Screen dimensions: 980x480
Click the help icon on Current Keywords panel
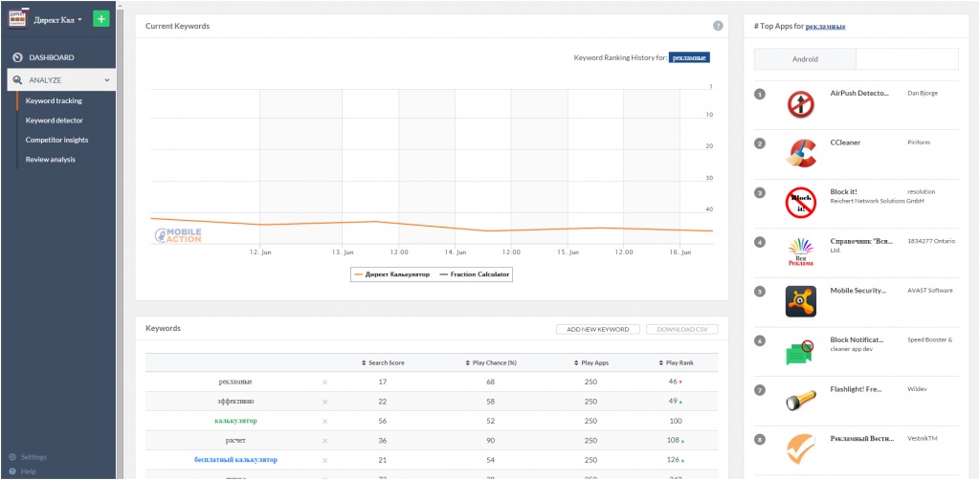coord(718,26)
